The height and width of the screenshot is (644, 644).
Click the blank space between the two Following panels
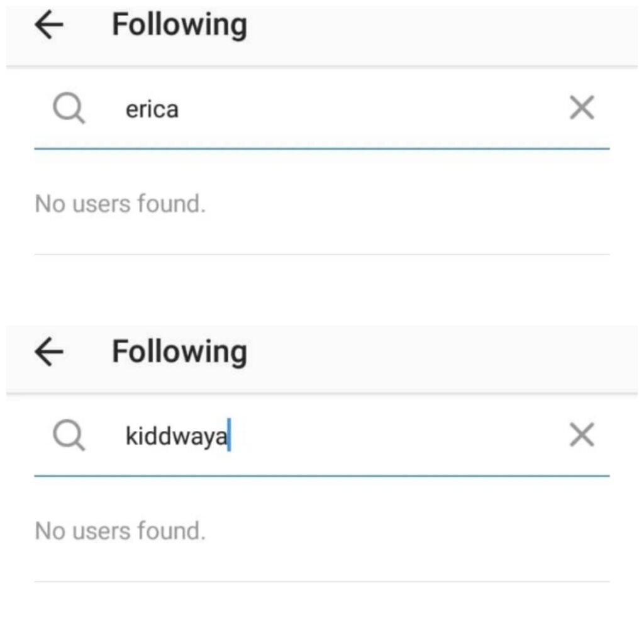(322, 292)
